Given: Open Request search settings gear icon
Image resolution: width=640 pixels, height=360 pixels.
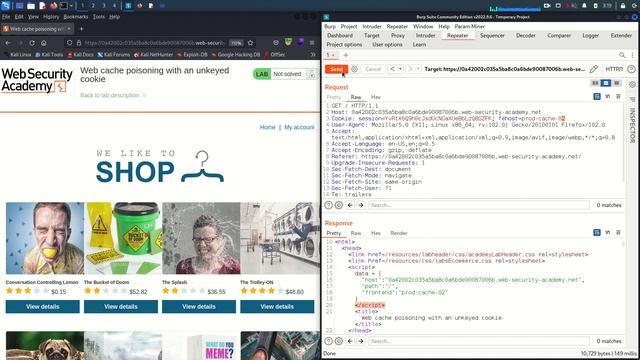Looking at the screenshot, I should (339, 205).
